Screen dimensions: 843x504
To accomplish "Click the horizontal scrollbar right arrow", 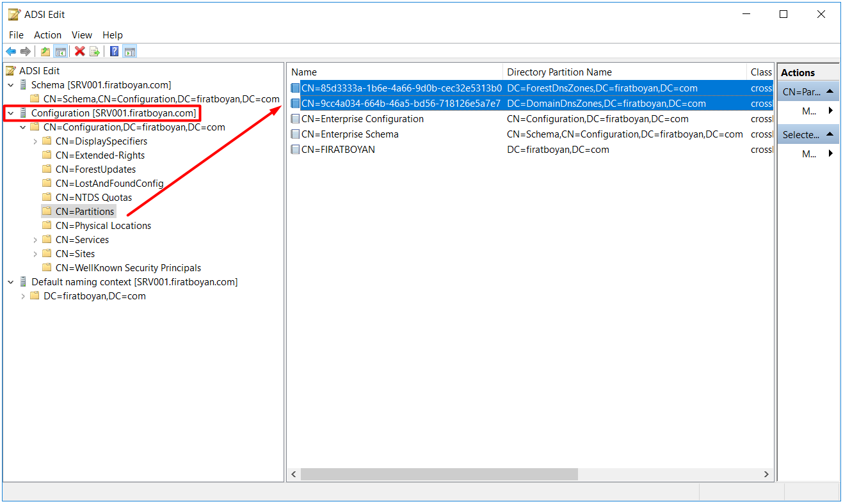I will coord(766,474).
